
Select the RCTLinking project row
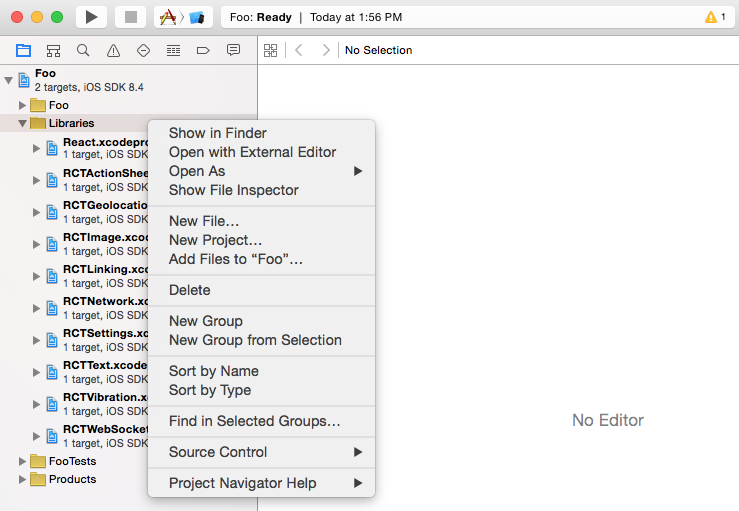(x=74, y=276)
